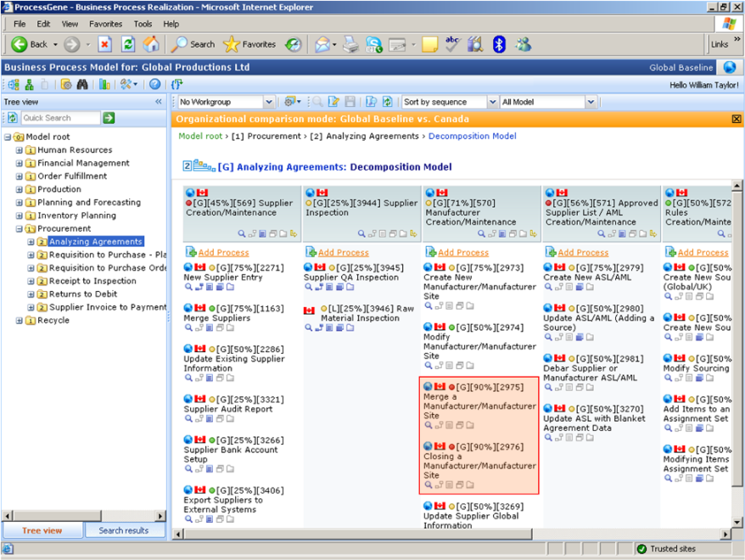Click Add Process under Supplier Inspection
The image size is (745, 560).
(343, 253)
